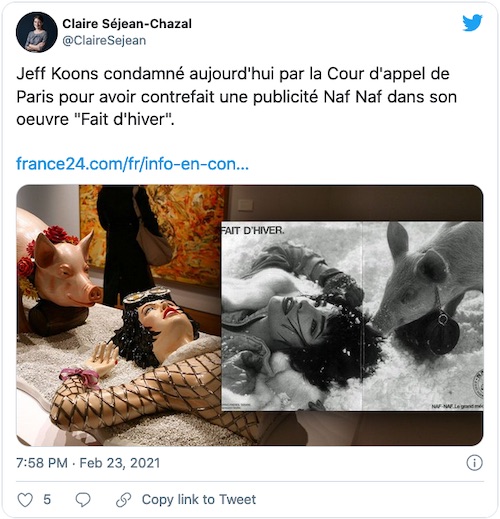Click the like count number 5
Viewport: 500px width, 519px height.
[47, 499]
